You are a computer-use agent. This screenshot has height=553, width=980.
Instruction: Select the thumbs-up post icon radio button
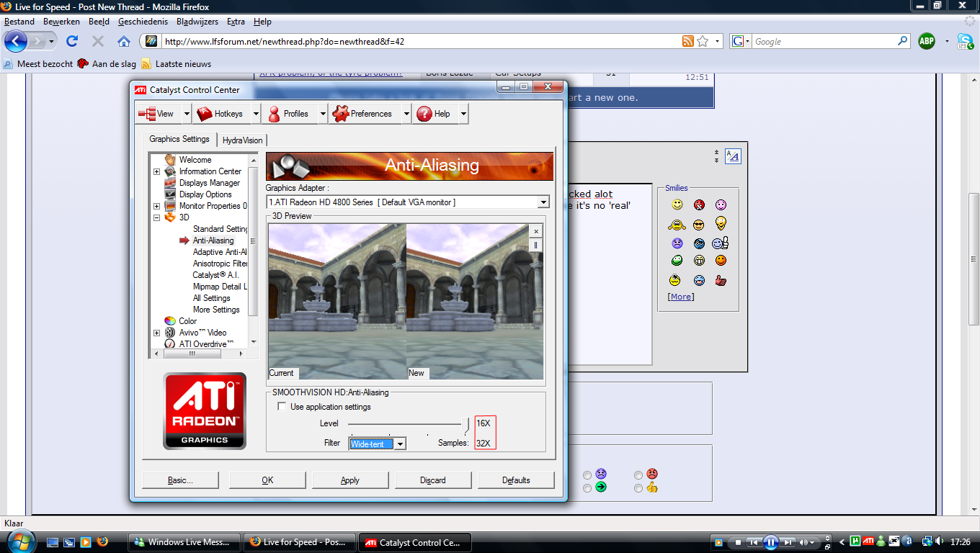click(638, 488)
